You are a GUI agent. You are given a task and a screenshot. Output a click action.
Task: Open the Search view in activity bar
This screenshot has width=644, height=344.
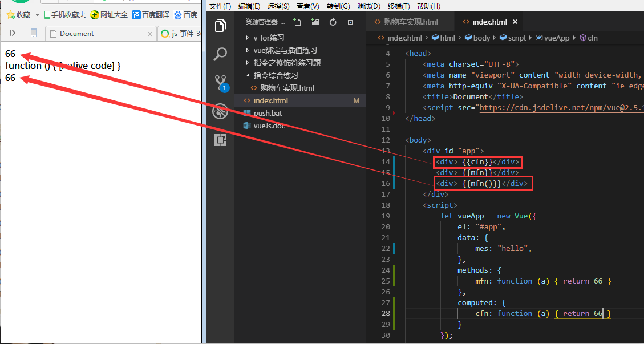(221, 54)
